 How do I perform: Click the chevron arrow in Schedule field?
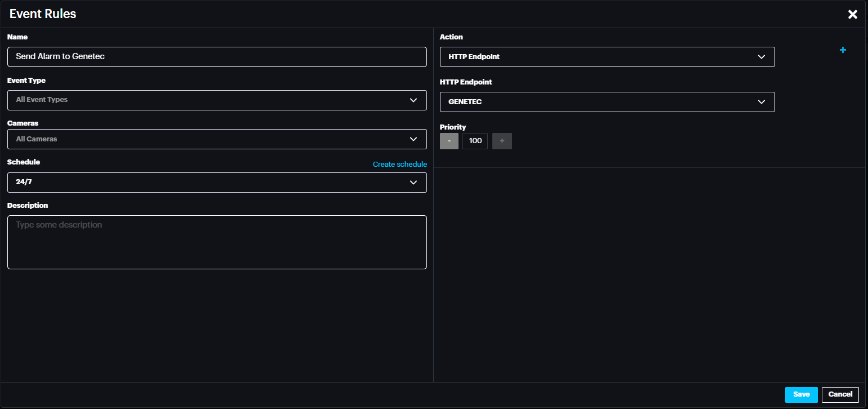413,183
